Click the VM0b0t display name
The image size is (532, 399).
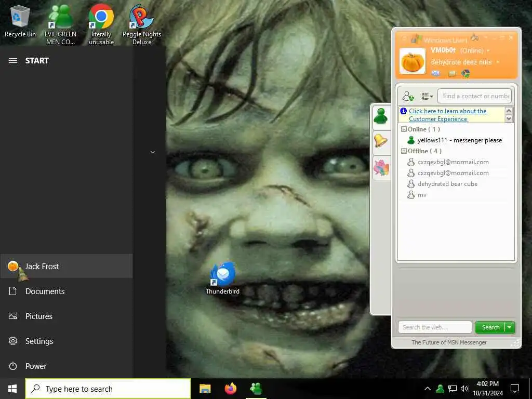(x=443, y=50)
